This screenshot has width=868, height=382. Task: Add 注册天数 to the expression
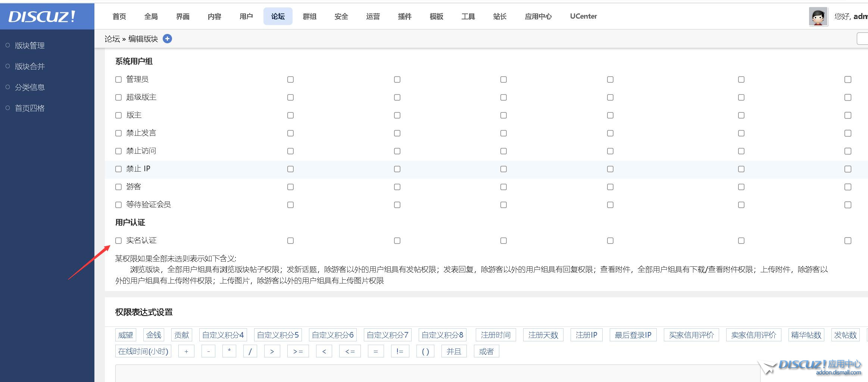(543, 335)
